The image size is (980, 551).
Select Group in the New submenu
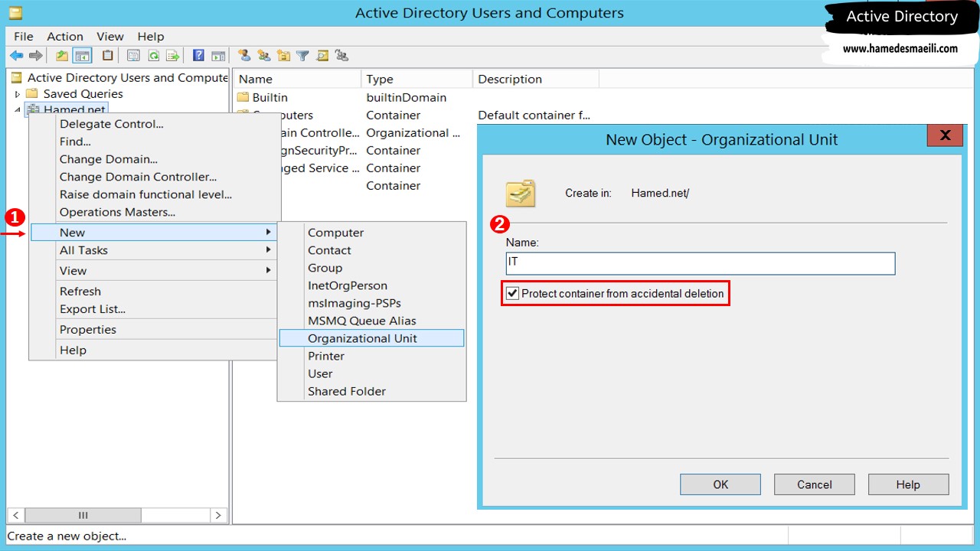[x=371, y=268]
